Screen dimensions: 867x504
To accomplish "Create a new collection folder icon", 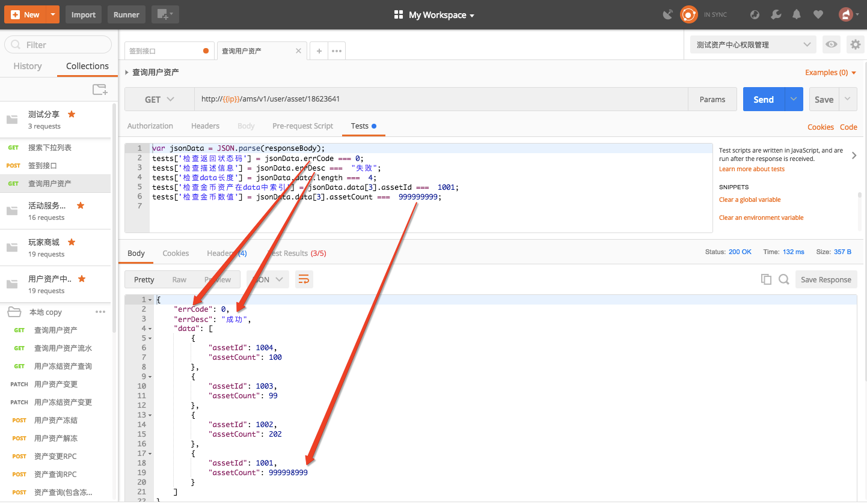I will pos(100,90).
